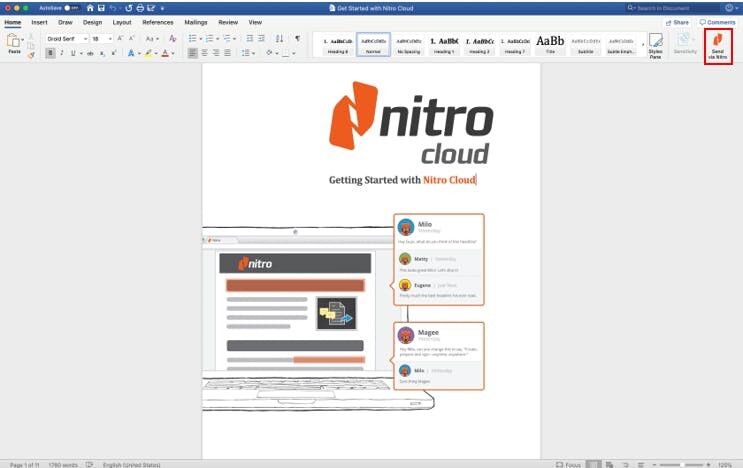The image size is (743, 468).
Task: Click English (United States) language indicator
Action: tap(132, 465)
